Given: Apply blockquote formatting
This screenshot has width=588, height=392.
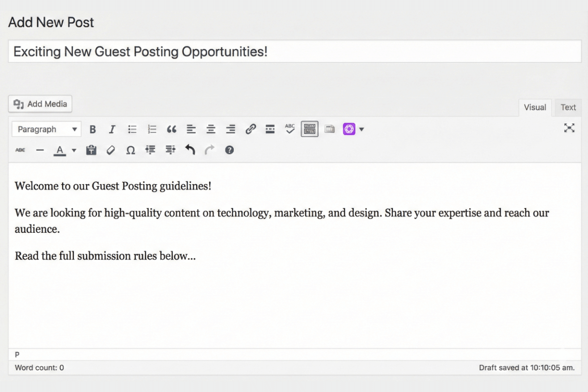Looking at the screenshot, I should (171, 129).
